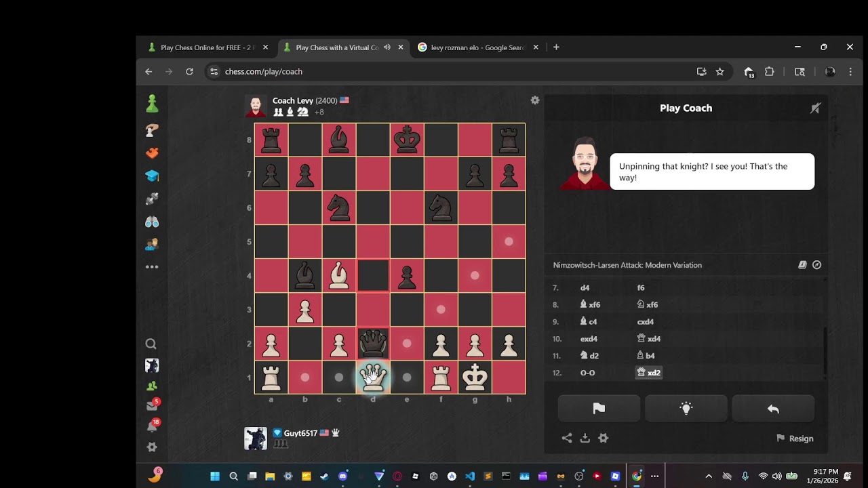
Task: Open Visual Studio Code from the taskbar
Action: click(x=470, y=476)
